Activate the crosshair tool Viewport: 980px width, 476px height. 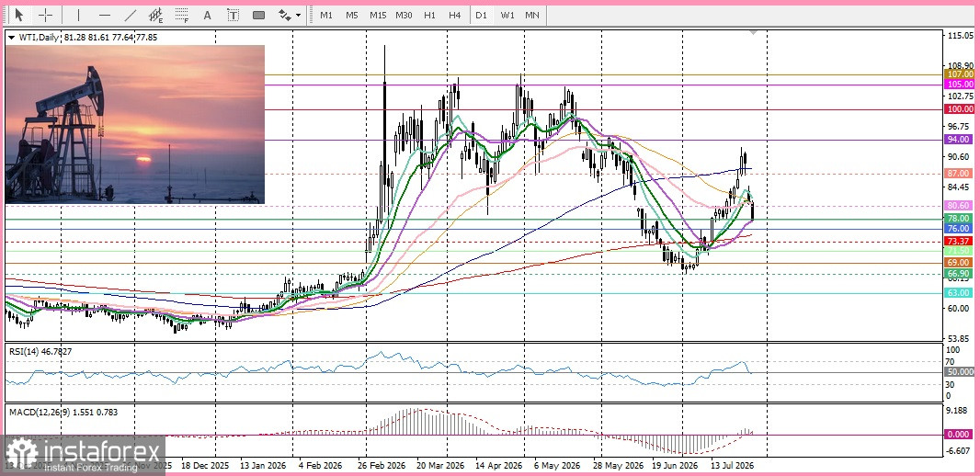(46, 15)
